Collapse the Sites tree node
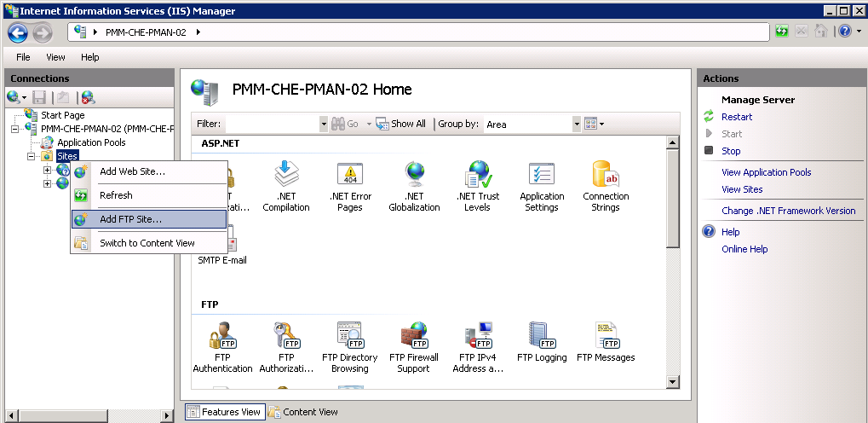Image resolution: width=868 pixels, height=423 pixels. point(31,156)
